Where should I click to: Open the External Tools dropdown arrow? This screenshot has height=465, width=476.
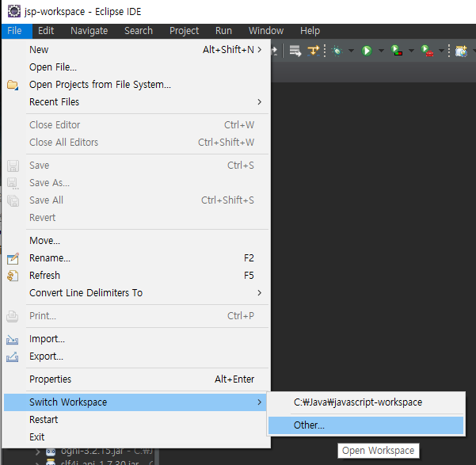pos(441,51)
